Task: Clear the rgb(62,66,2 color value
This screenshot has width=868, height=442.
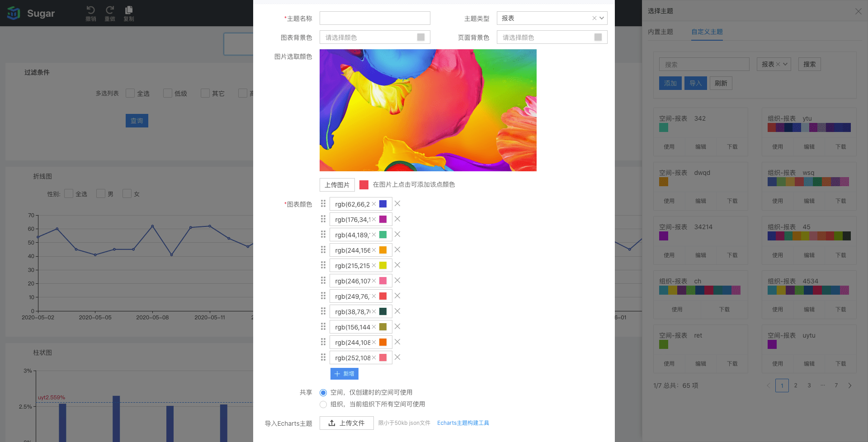Action: tap(374, 204)
